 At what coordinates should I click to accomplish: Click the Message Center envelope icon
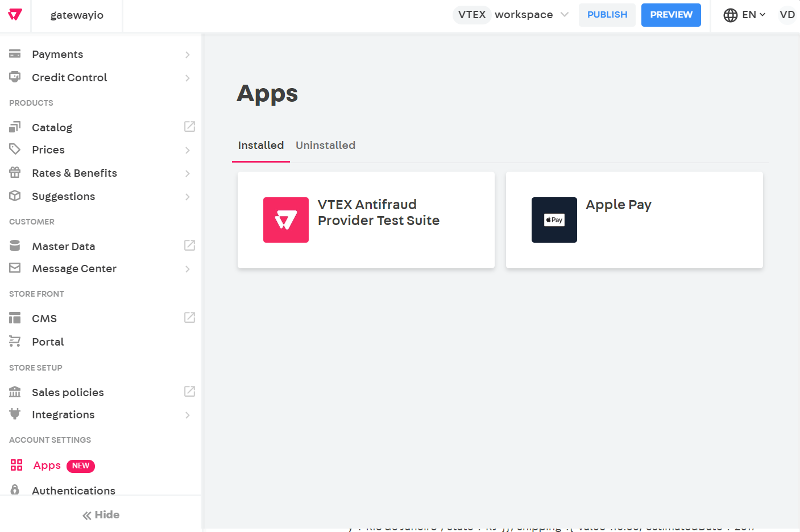tap(15, 268)
